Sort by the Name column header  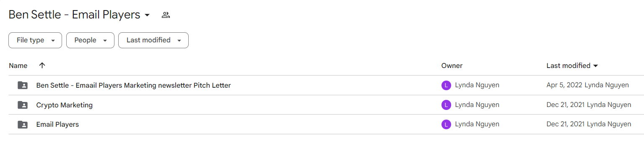tap(18, 65)
